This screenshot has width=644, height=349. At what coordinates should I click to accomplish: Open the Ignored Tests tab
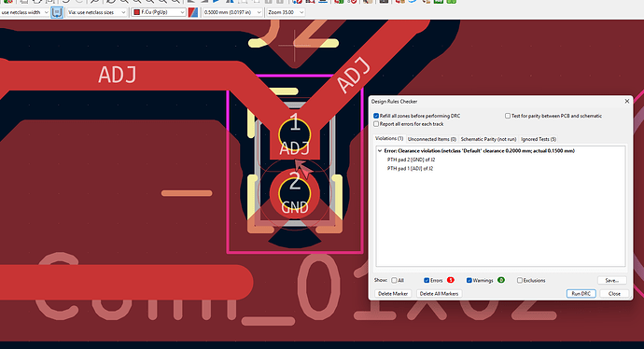point(539,139)
